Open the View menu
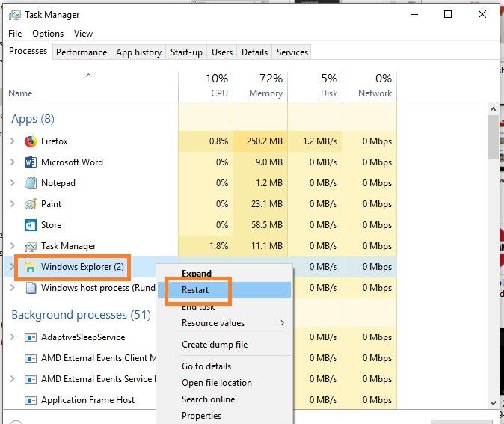The image size is (504, 424). point(83,34)
